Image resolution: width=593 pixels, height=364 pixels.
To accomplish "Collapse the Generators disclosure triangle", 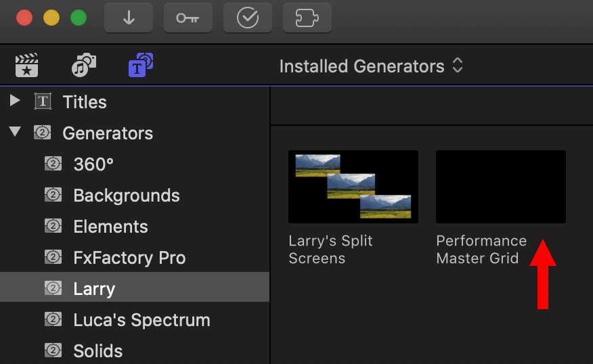I will (x=15, y=131).
